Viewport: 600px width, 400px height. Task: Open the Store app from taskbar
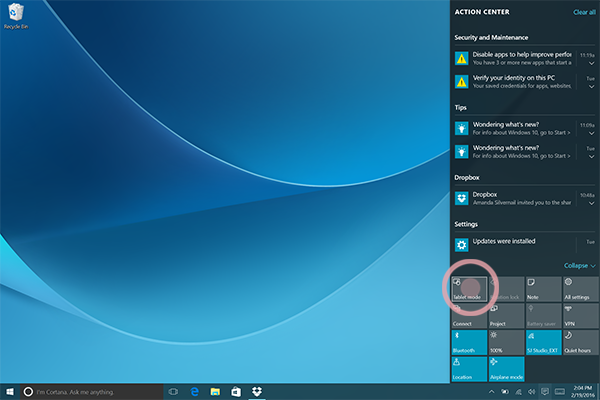(236, 392)
